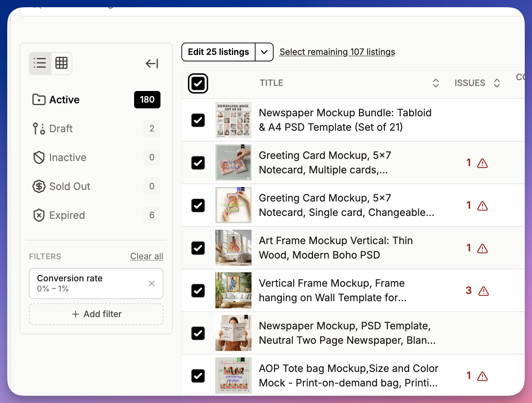
Task: Uncheck Newspaper Mockup PSD Template listing
Action: pos(198,333)
